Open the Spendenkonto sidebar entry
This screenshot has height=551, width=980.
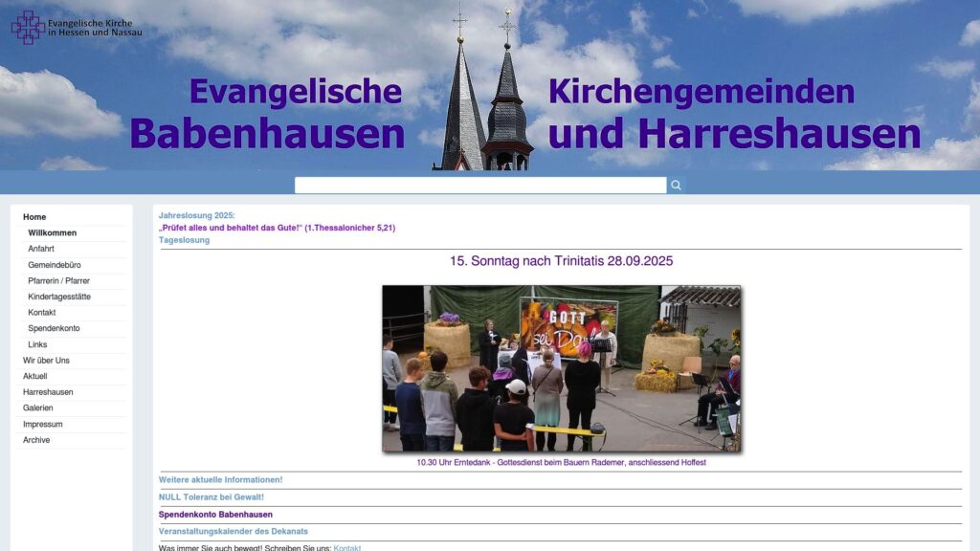click(x=53, y=328)
